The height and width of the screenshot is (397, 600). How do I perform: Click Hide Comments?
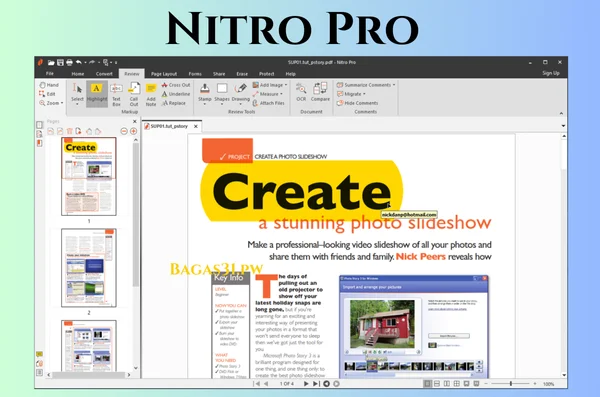point(357,103)
